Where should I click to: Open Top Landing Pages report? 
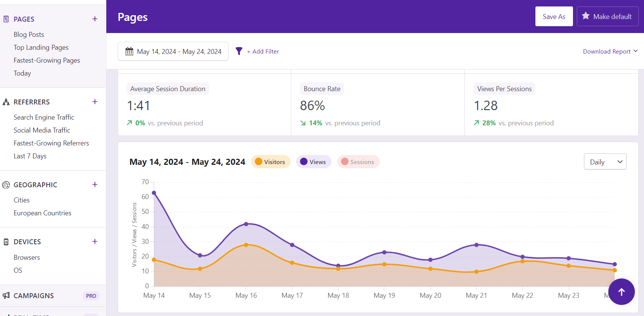click(41, 47)
